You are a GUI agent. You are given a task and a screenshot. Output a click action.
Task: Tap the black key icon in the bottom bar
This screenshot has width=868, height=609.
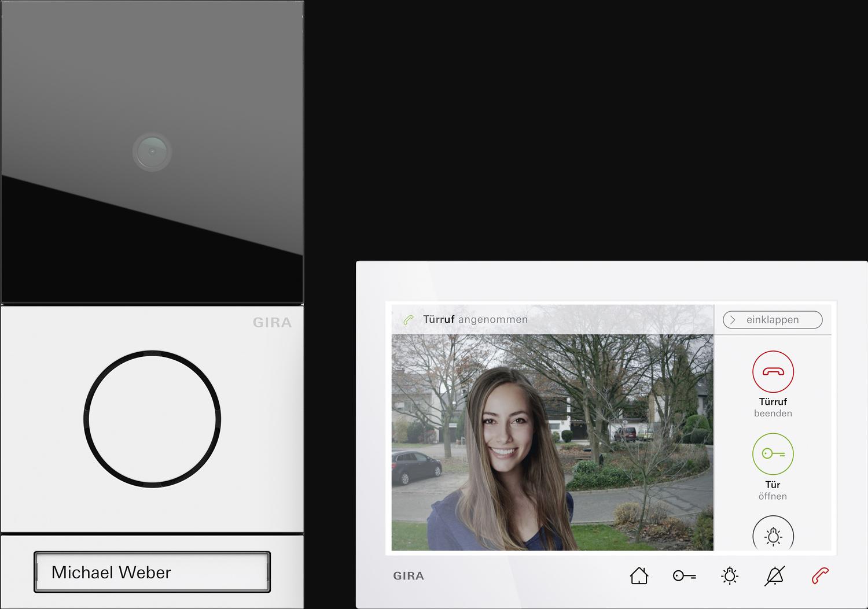pyautogui.click(x=684, y=576)
